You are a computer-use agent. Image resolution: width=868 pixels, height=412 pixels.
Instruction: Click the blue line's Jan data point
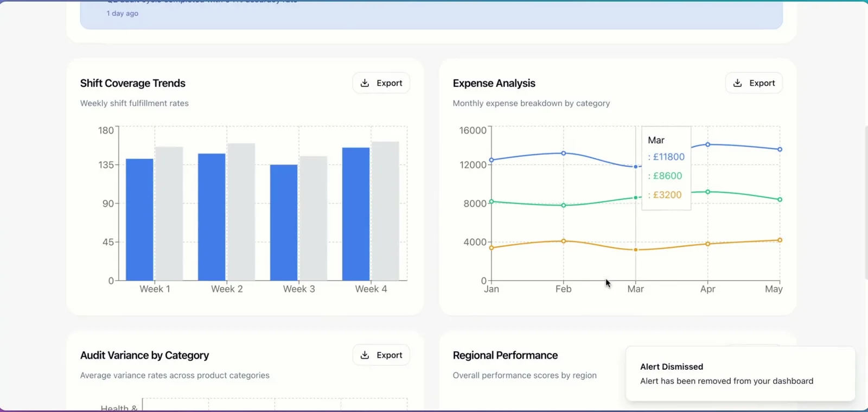coord(492,160)
